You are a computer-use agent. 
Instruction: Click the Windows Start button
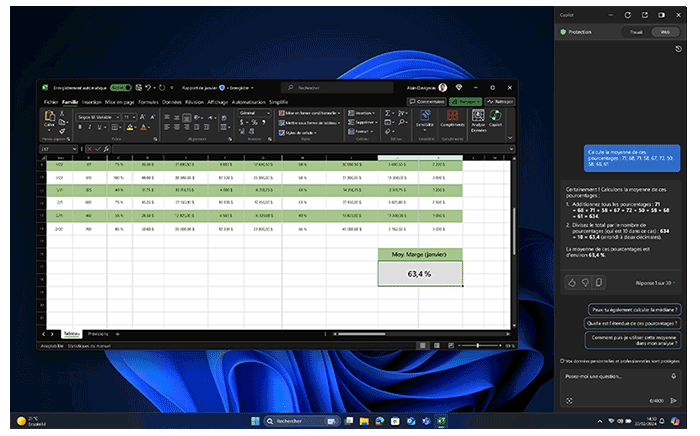[x=254, y=421]
